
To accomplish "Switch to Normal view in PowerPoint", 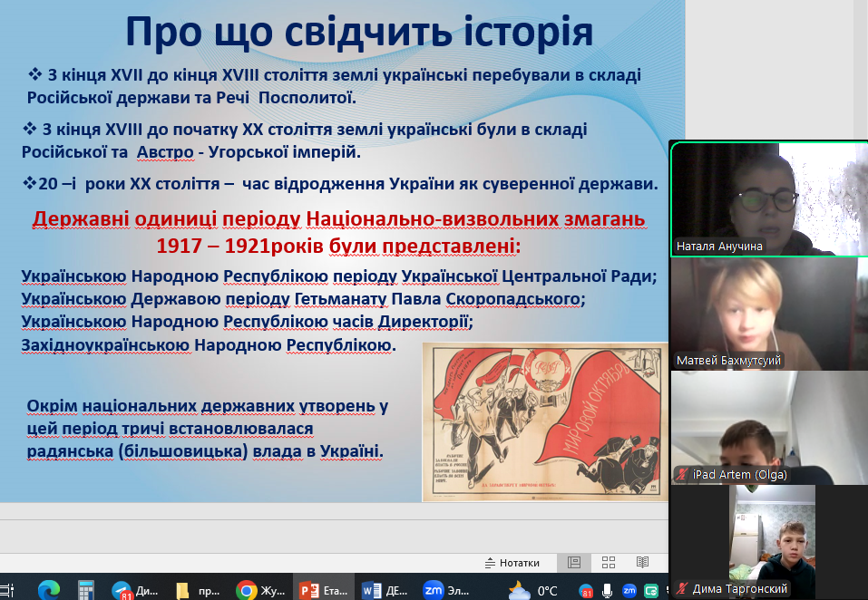I will (x=574, y=563).
